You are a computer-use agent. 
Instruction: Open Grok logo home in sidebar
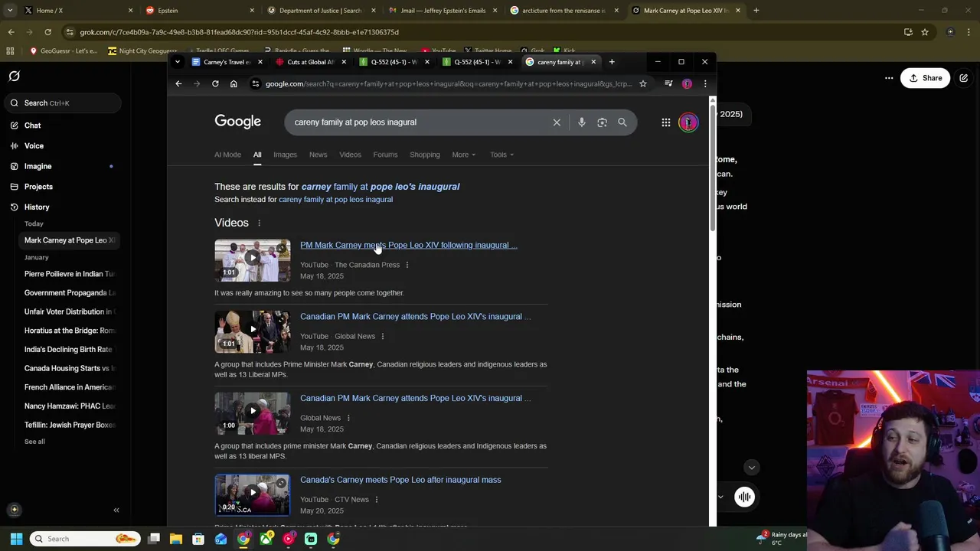pos(14,77)
